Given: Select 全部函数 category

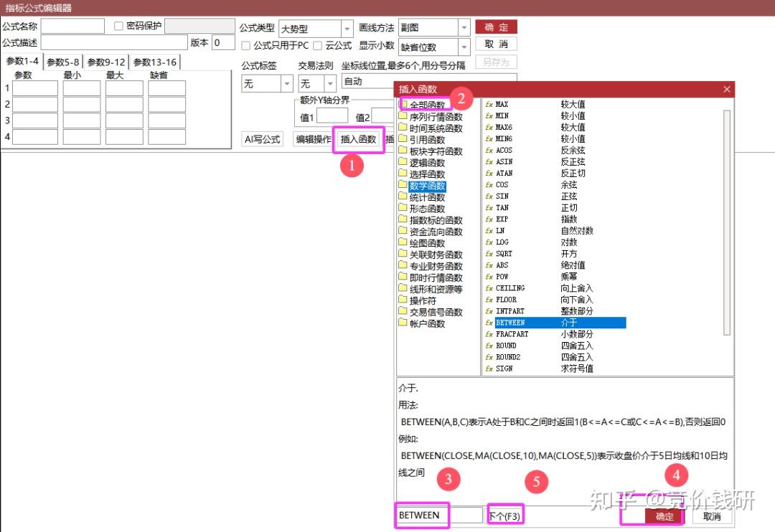Looking at the screenshot, I should click(427, 105).
